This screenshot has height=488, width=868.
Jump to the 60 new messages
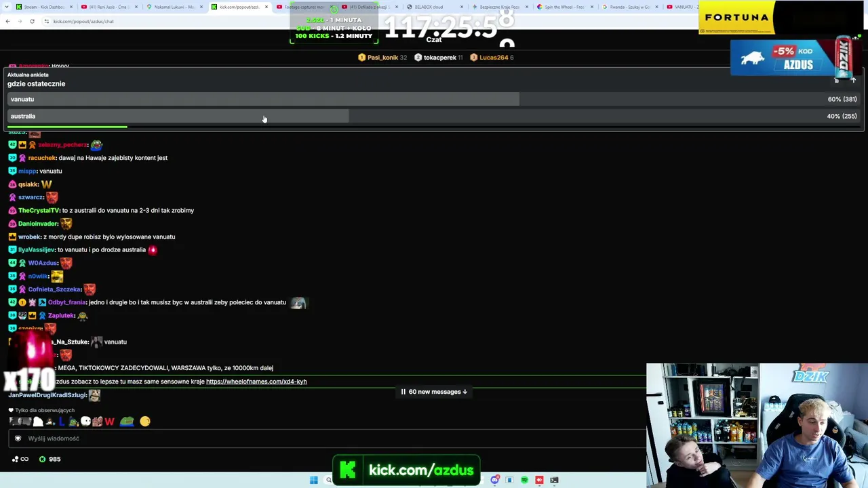[434, 392]
